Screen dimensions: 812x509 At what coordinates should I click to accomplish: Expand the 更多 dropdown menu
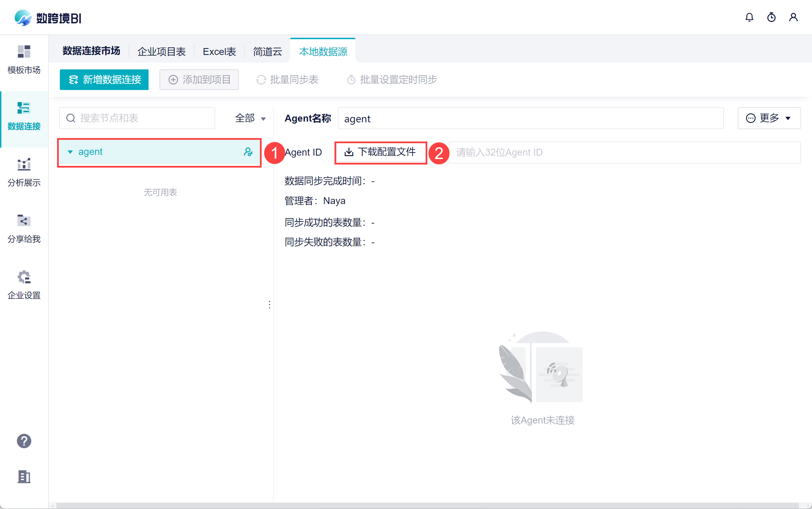[769, 118]
